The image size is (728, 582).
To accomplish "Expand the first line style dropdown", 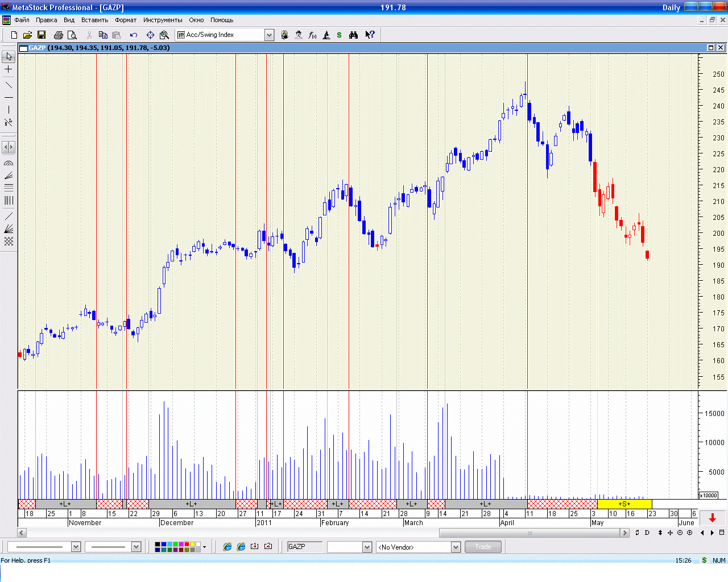I will pos(76,547).
